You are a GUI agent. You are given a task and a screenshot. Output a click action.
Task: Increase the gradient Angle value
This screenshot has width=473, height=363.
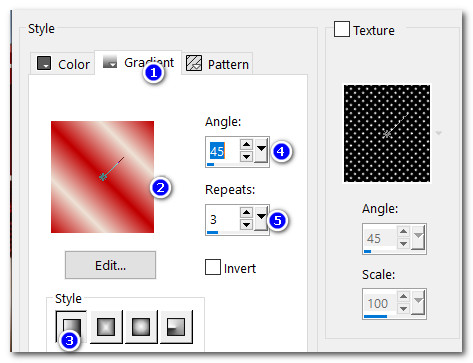pos(246,145)
